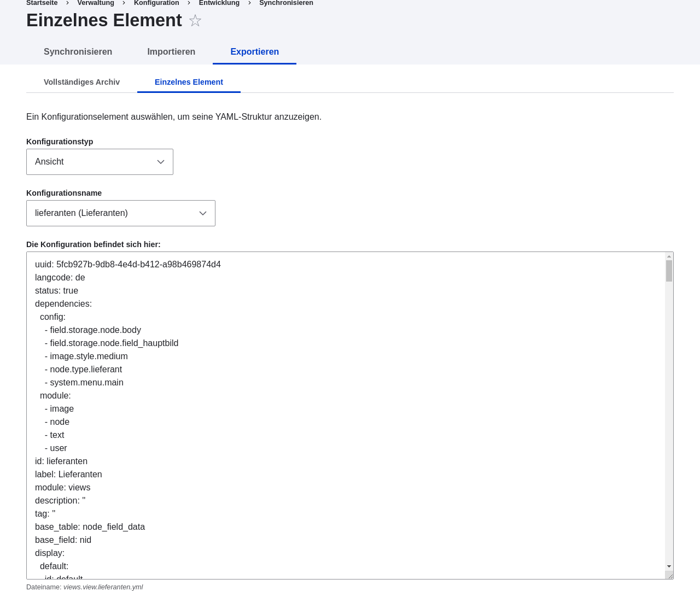Viewport: 700px width, 591px height.
Task: Click the scroll-down arrow of the YAML textarea
Action: [x=669, y=566]
